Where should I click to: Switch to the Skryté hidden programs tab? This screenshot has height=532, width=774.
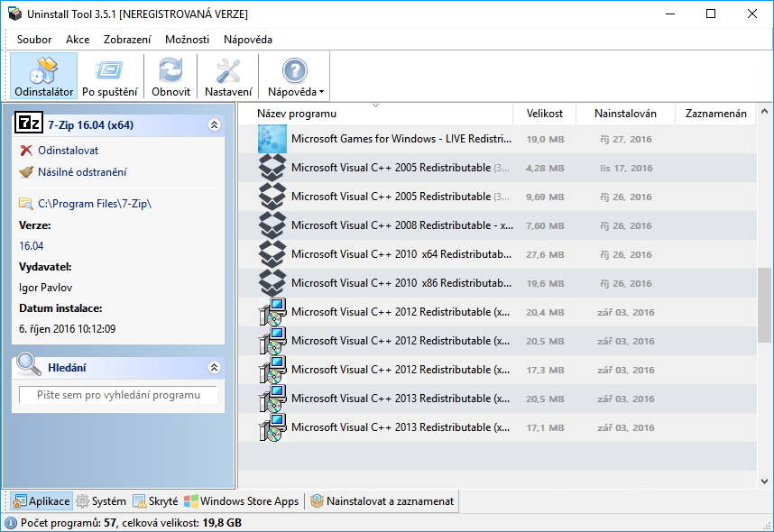(155, 501)
